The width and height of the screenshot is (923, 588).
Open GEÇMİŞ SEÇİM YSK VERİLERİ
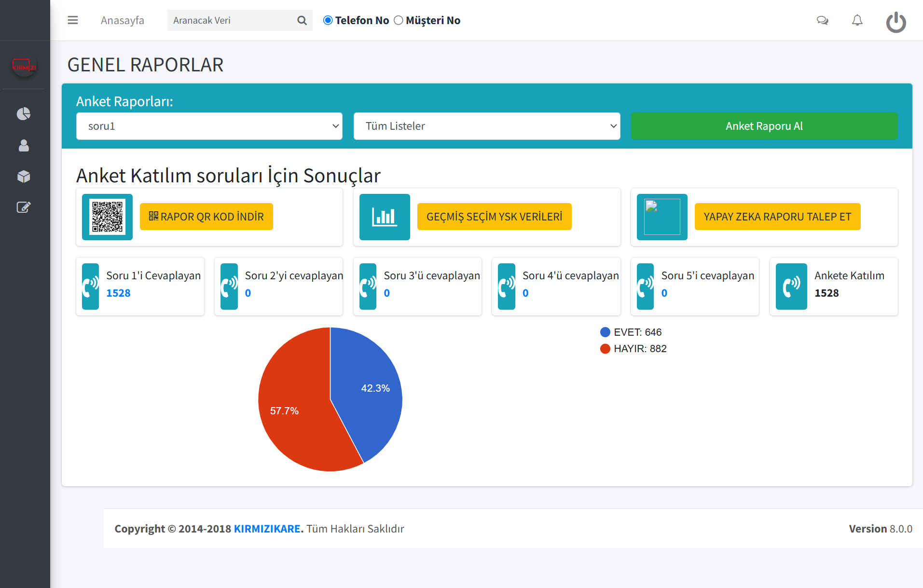(494, 217)
